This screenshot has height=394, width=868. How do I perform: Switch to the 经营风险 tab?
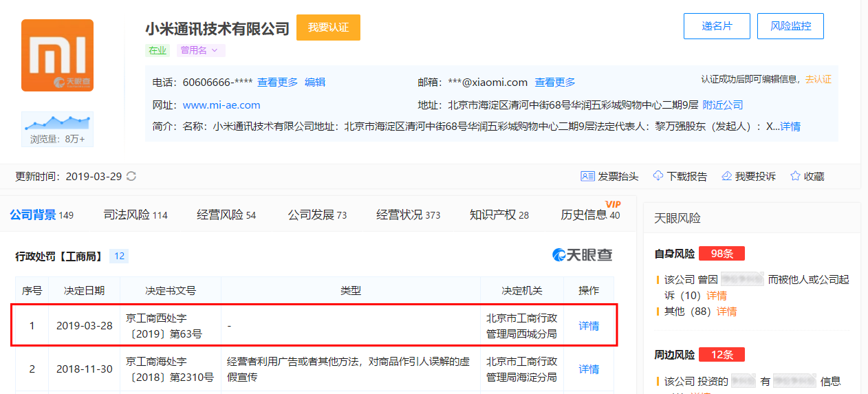coord(226,215)
